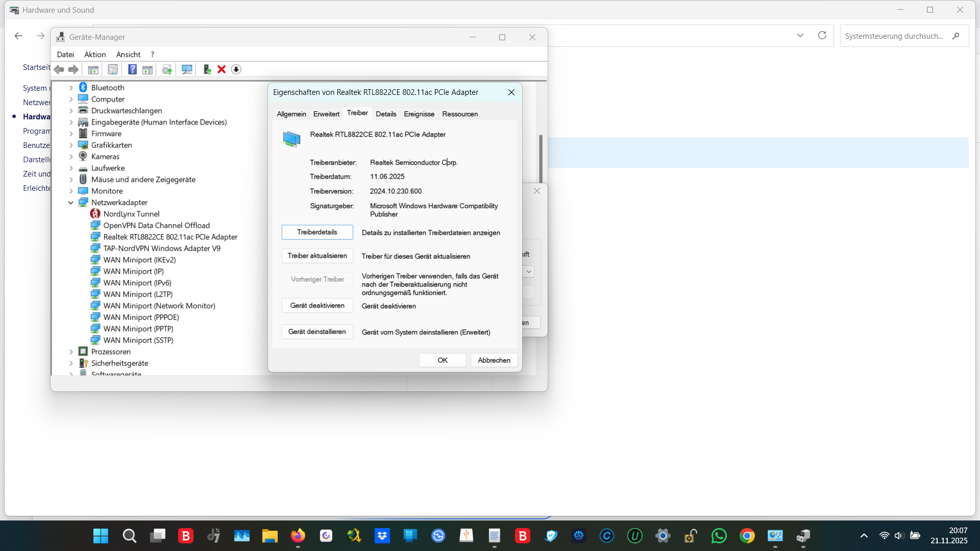Click the scan for hardware changes icon
This screenshot has width=980, height=551.
click(x=187, y=69)
